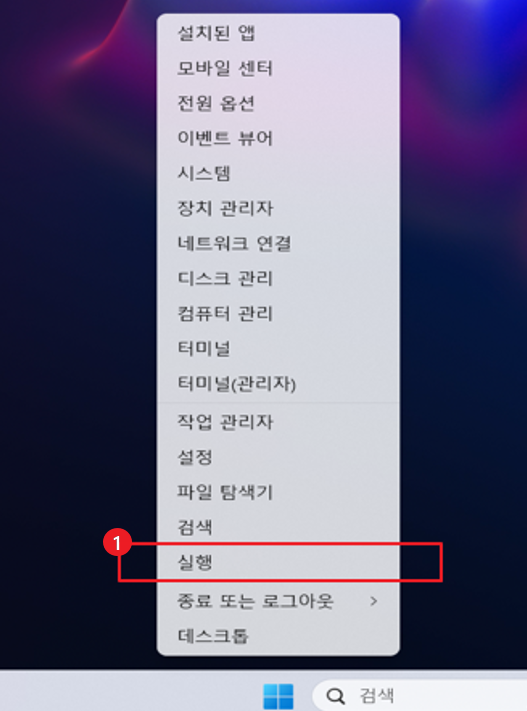Screen dimensions: 527x711
Task: Click the taskbar 검색 search box
Action: pos(420,695)
